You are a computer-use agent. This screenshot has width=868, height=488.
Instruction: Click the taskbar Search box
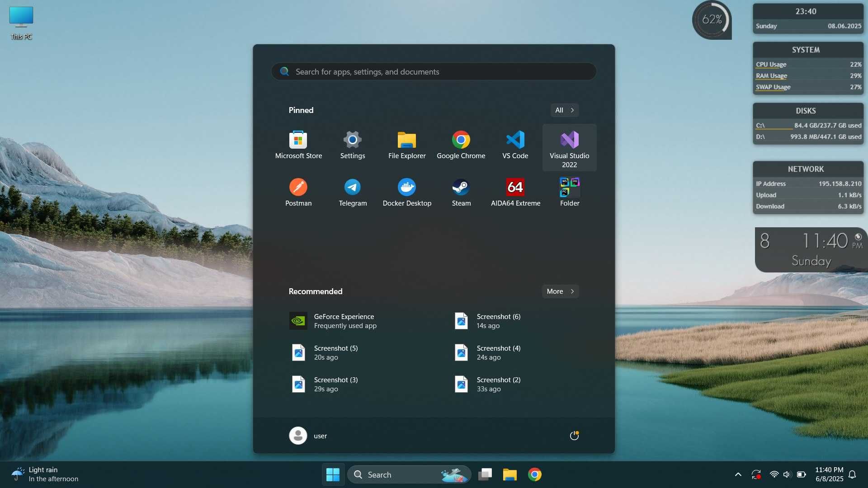click(409, 474)
